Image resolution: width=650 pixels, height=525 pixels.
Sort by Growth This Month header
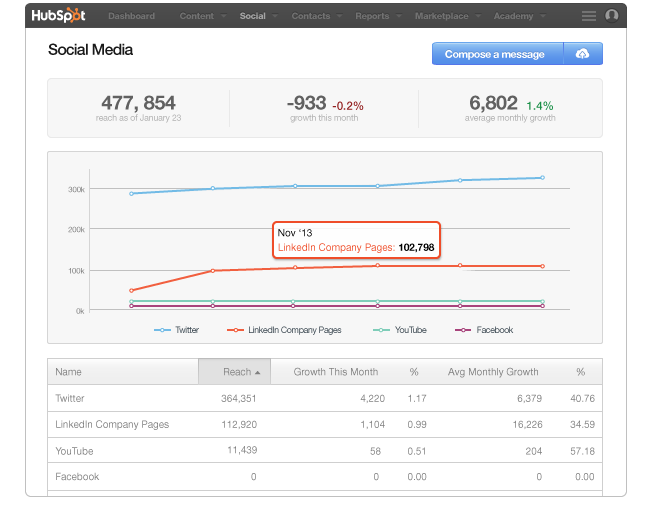click(336, 372)
